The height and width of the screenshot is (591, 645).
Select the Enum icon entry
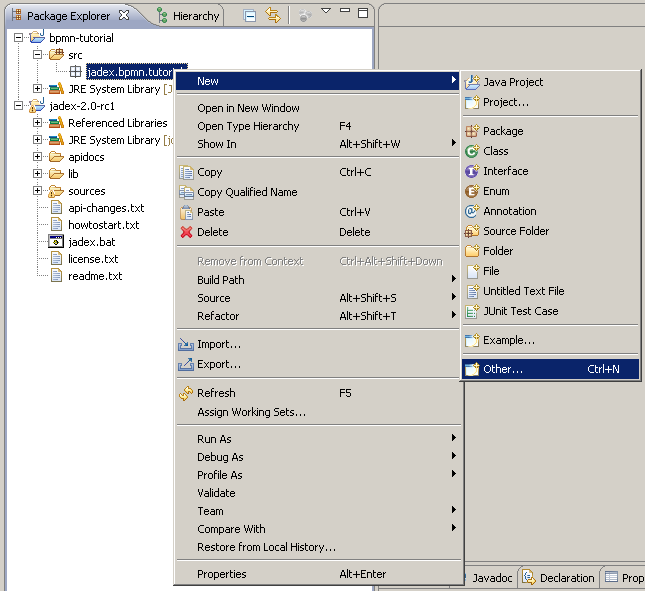click(x=473, y=191)
